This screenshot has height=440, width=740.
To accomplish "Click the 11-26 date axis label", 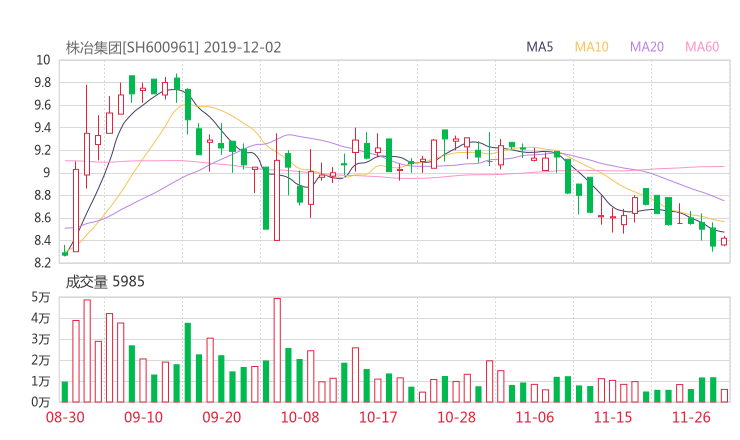I will click(691, 417).
